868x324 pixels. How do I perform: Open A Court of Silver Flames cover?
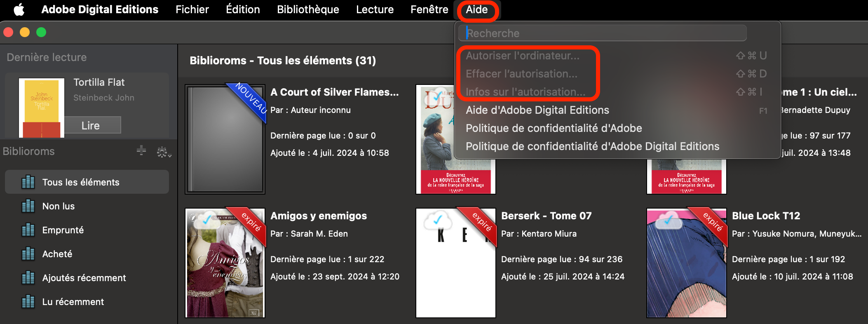[225, 139]
